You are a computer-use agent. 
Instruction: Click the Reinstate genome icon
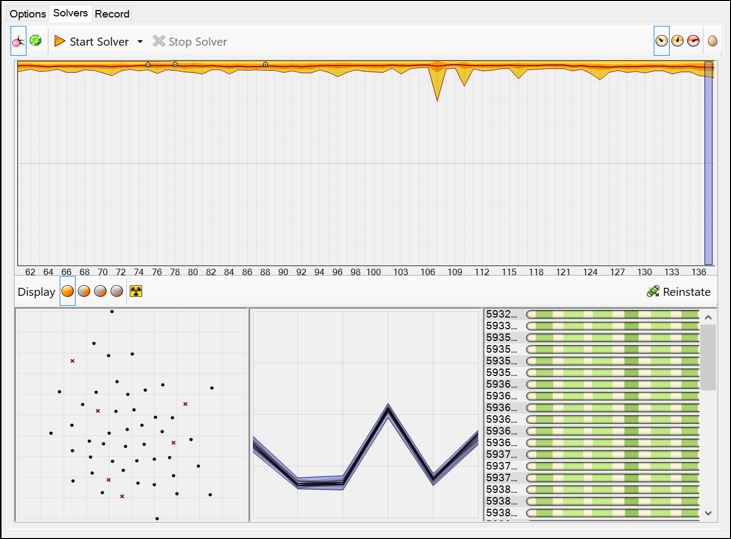click(x=653, y=292)
